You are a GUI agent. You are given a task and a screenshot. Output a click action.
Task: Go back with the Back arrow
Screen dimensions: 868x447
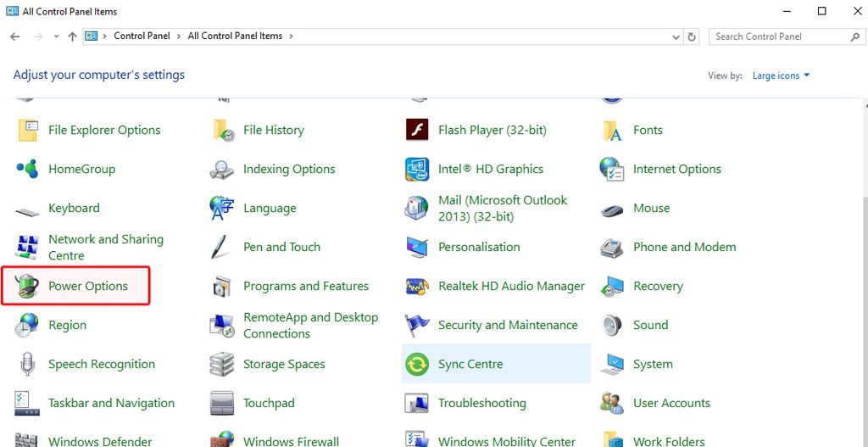coord(15,36)
